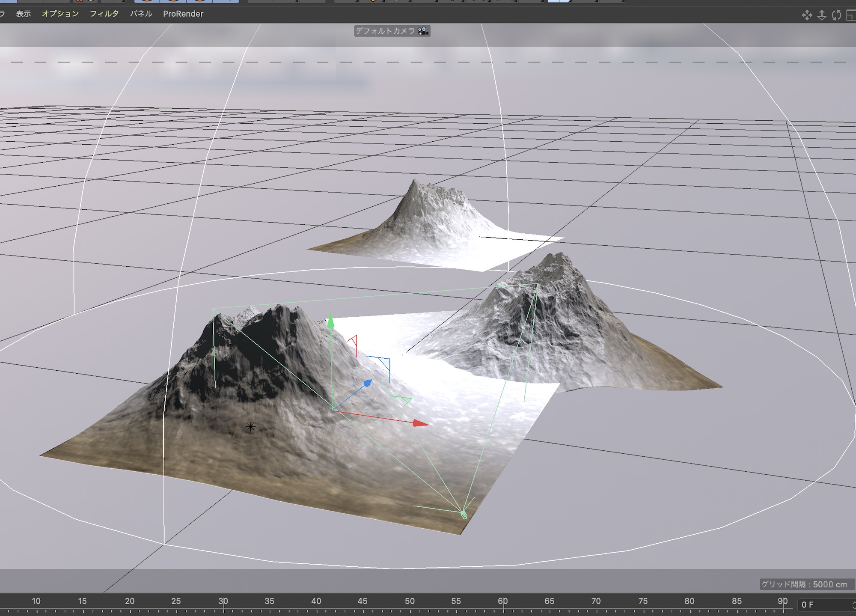Click the viewport rotate camera icon
Image resolution: width=856 pixels, height=616 pixels.
coord(836,15)
